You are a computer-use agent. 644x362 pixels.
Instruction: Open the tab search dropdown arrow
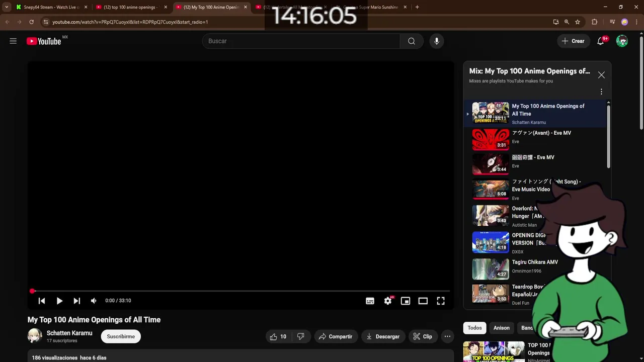(x=7, y=7)
